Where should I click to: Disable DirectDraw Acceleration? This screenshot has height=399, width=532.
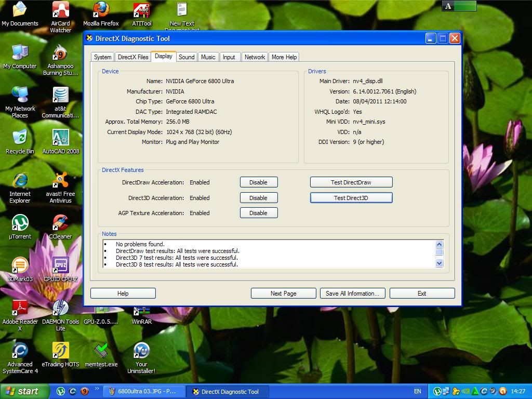[x=259, y=182]
